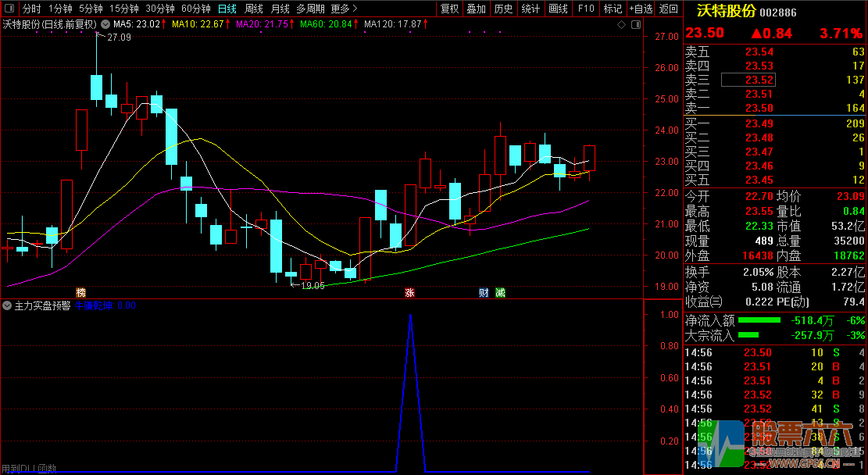Viewport: 868px width, 475px height.
Task: Click the 标记 mark button
Action: (x=613, y=9)
